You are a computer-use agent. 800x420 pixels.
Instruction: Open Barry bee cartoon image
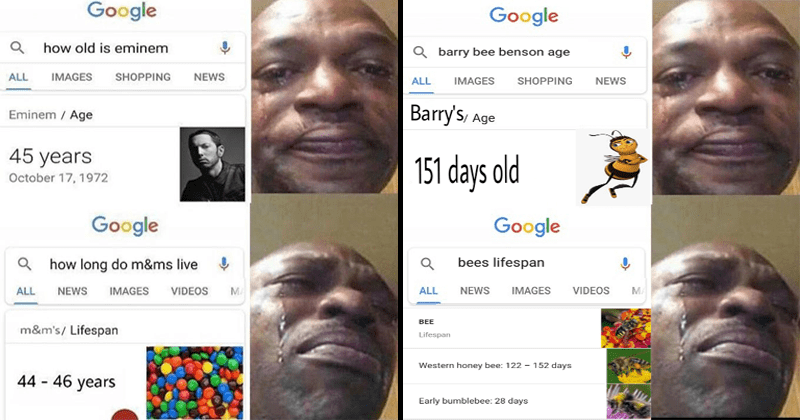[614, 167]
